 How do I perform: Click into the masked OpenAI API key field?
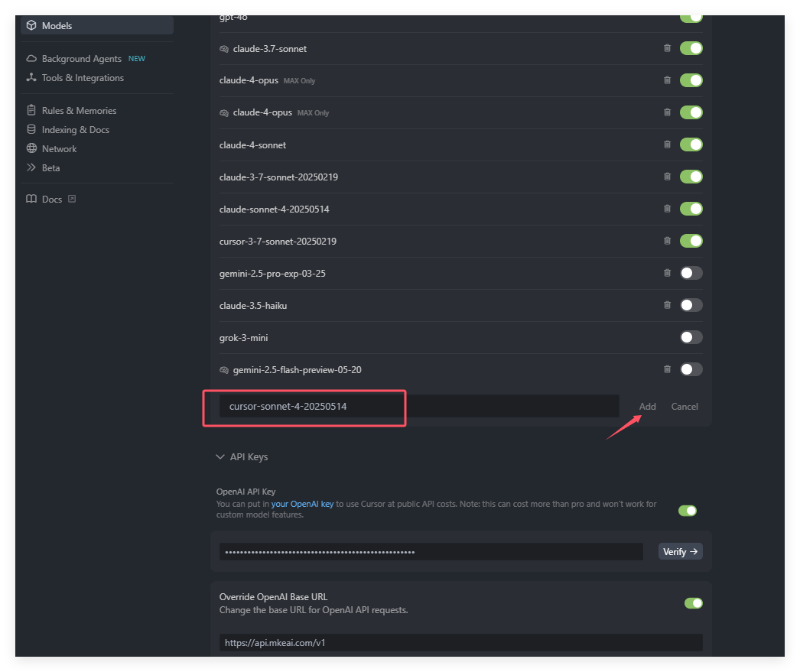[x=431, y=552]
